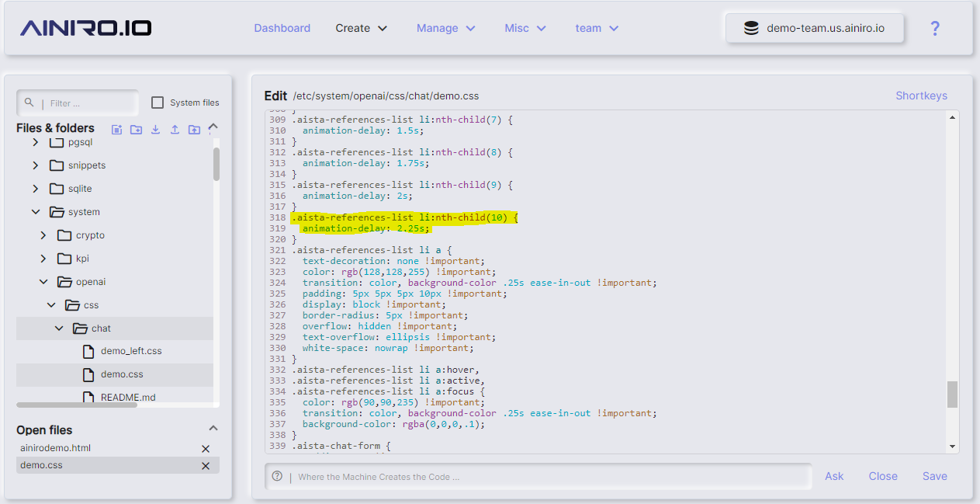Expand the kpi folder chevron

[x=43, y=259]
